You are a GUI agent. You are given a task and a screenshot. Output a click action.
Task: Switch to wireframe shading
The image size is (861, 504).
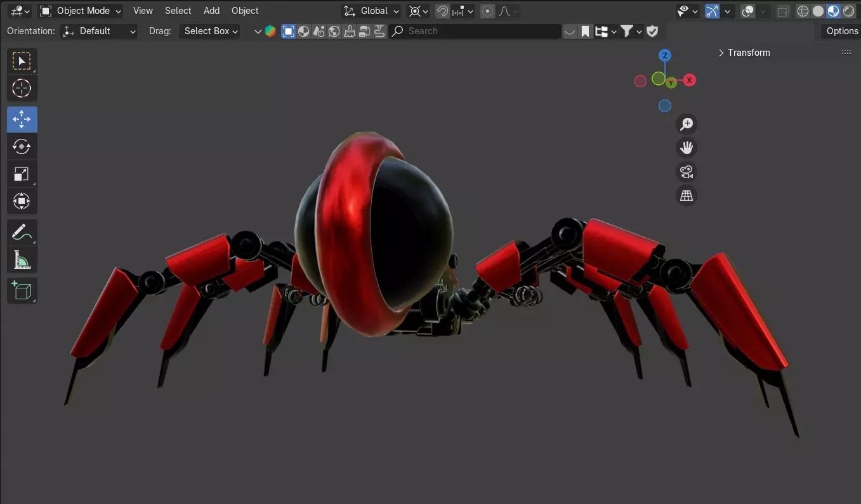tap(803, 11)
